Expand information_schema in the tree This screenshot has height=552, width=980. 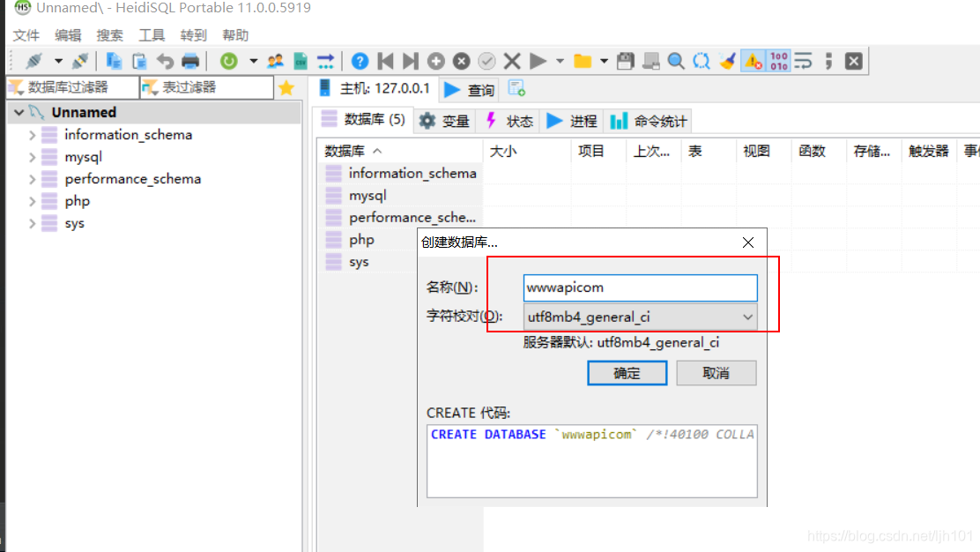(x=33, y=135)
